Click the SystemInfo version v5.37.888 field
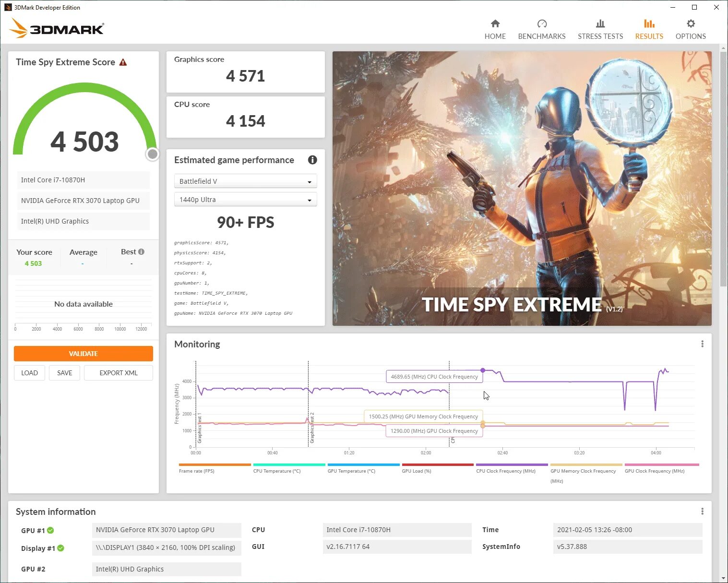The height and width of the screenshot is (583, 728). point(628,547)
